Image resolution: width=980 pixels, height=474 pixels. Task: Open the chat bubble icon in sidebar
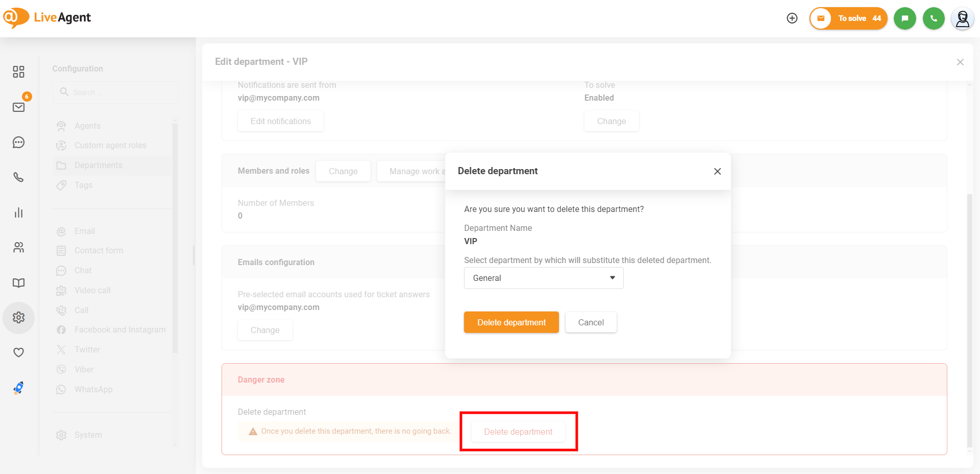pyautogui.click(x=18, y=143)
